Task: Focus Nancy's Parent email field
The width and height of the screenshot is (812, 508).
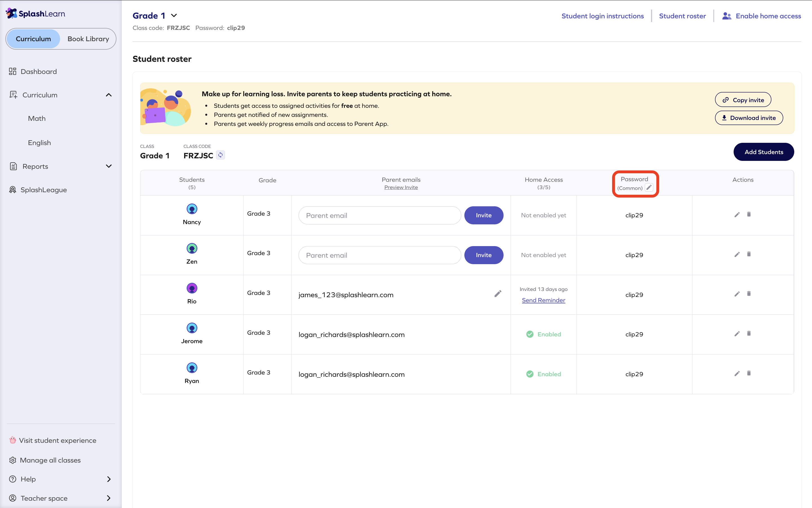Action: coord(379,215)
